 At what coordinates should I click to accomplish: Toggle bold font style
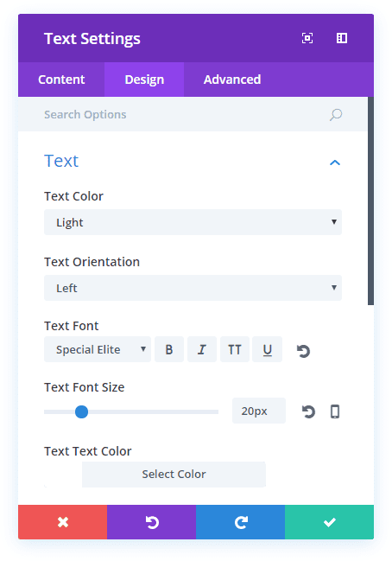pos(169,349)
